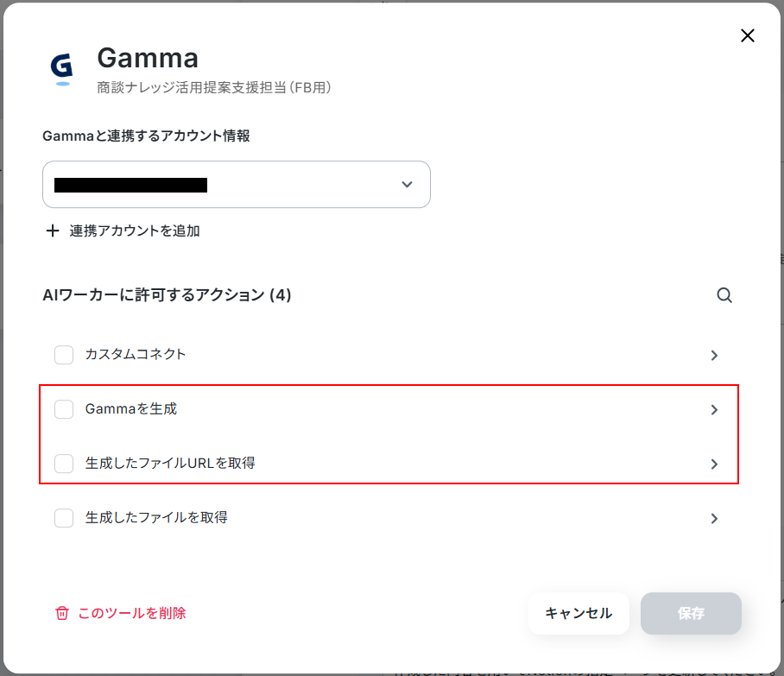Open the linked account dropdown
The image size is (784, 676).
[237, 185]
